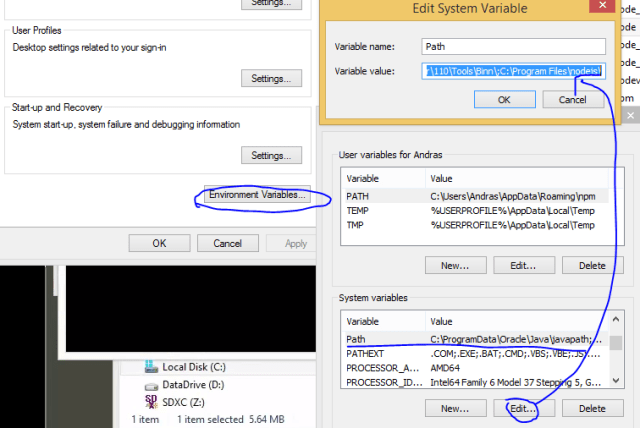Click New under User variables
The image size is (640, 428).
click(x=455, y=265)
